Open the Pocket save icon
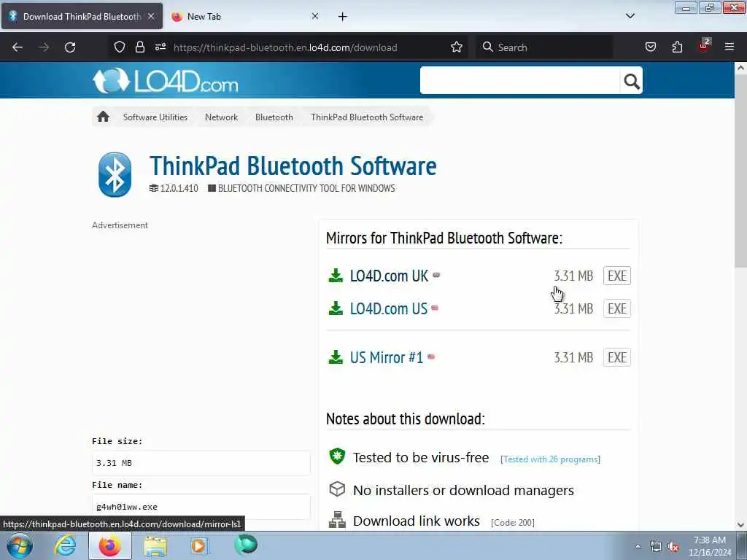 pos(650,47)
